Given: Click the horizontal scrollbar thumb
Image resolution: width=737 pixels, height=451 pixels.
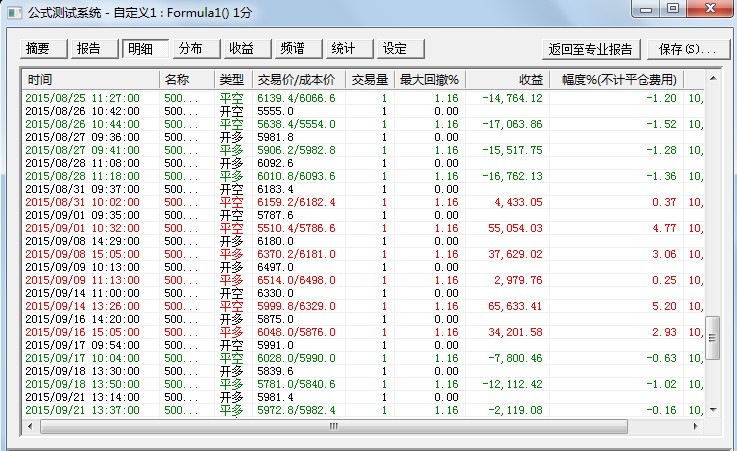Looking at the screenshot, I should (x=334, y=427).
